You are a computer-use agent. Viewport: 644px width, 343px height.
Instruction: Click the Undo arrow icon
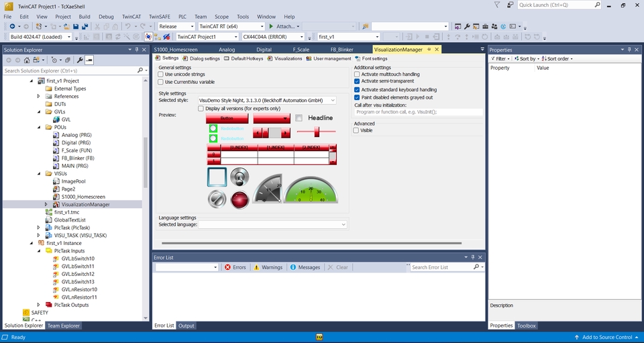click(x=127, y=26)
